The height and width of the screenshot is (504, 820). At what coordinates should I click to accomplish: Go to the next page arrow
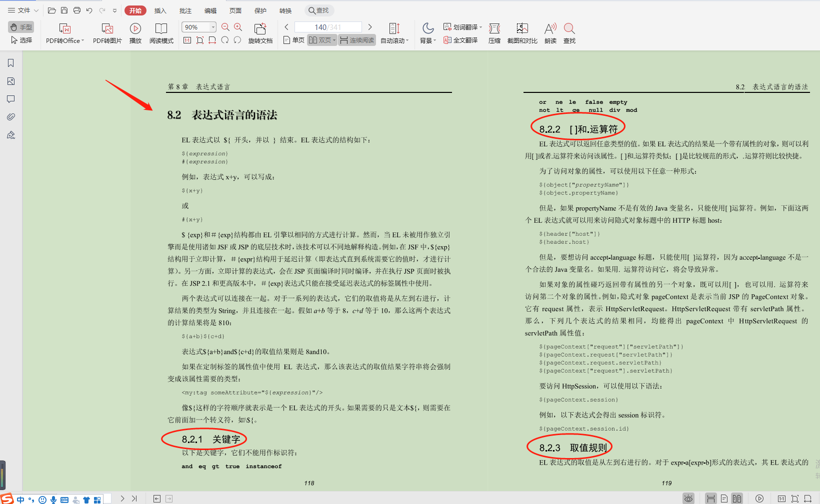click(x=370, y=27)
